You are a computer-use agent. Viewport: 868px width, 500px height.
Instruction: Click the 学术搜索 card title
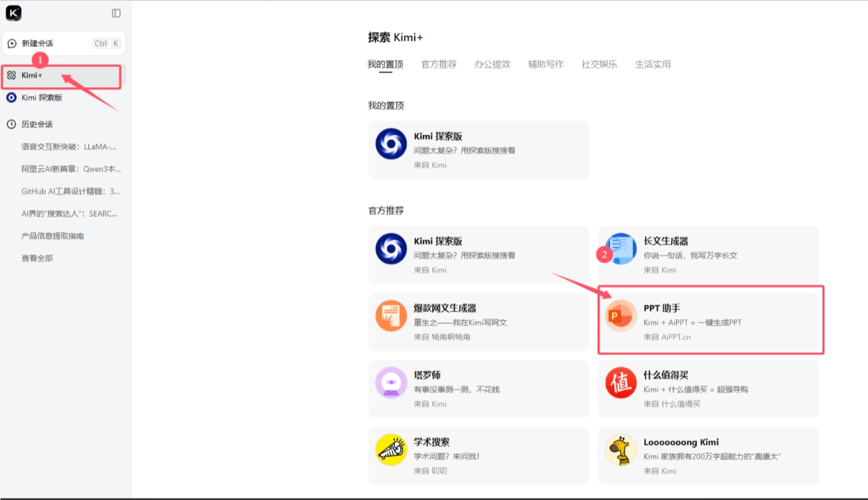[432, 442]
